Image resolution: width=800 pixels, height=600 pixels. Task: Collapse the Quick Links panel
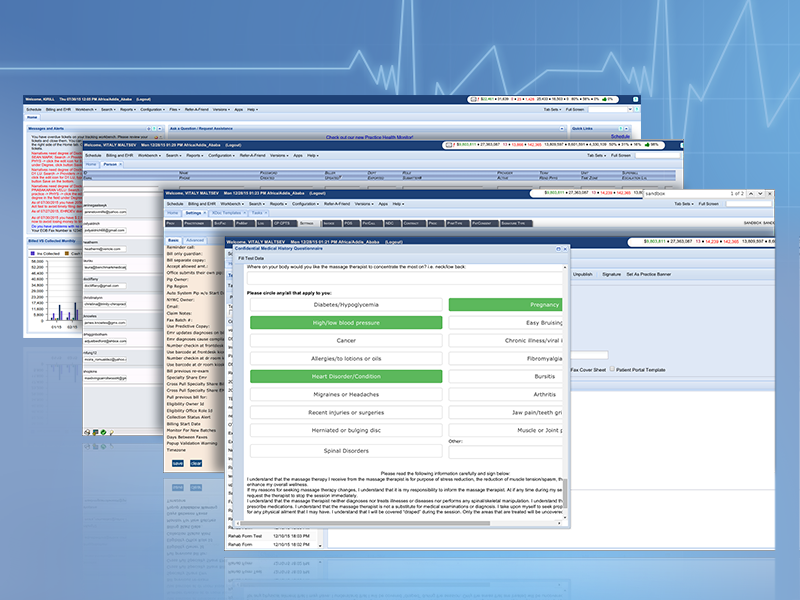pyautogui.click(x=627, y=129)
